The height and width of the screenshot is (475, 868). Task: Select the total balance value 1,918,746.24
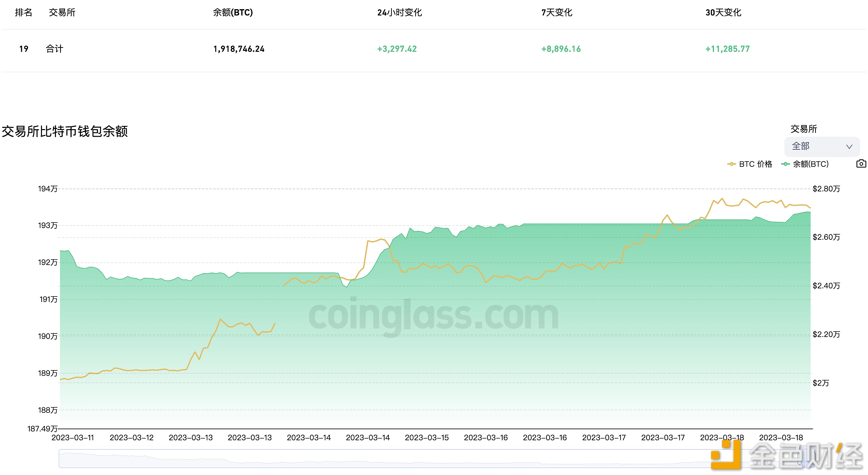click(x=239, y=49)
